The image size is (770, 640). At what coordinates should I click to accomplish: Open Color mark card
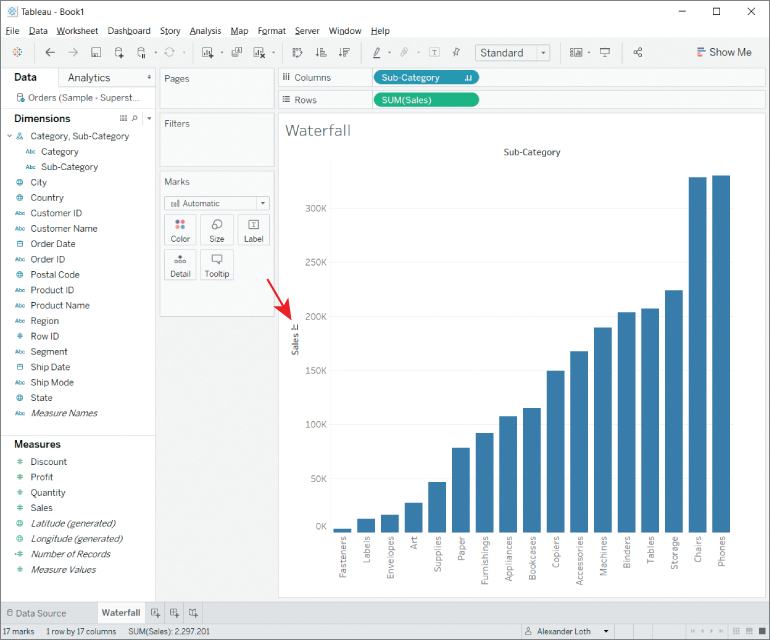tap(180, 230)
